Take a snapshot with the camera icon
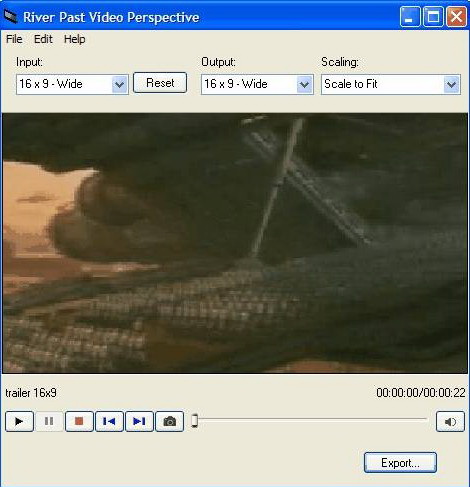The width and height of the screenshot is (470, 487). 169,421
